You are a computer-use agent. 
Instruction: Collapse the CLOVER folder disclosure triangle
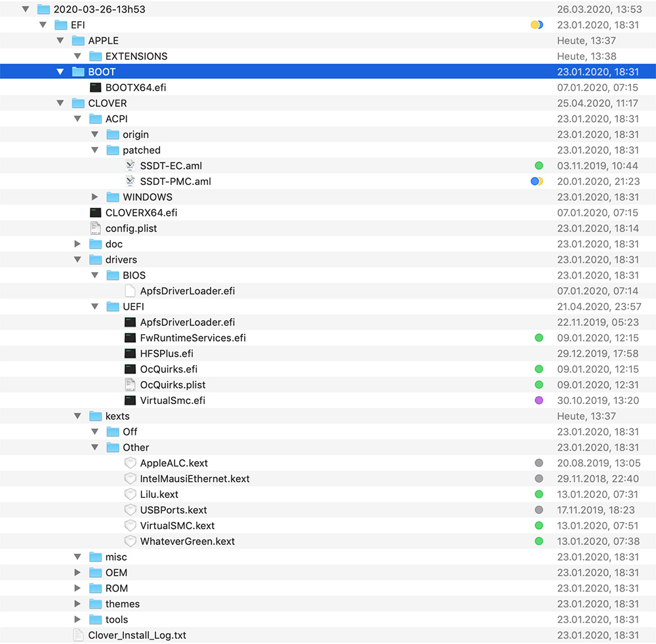[60, 103]
